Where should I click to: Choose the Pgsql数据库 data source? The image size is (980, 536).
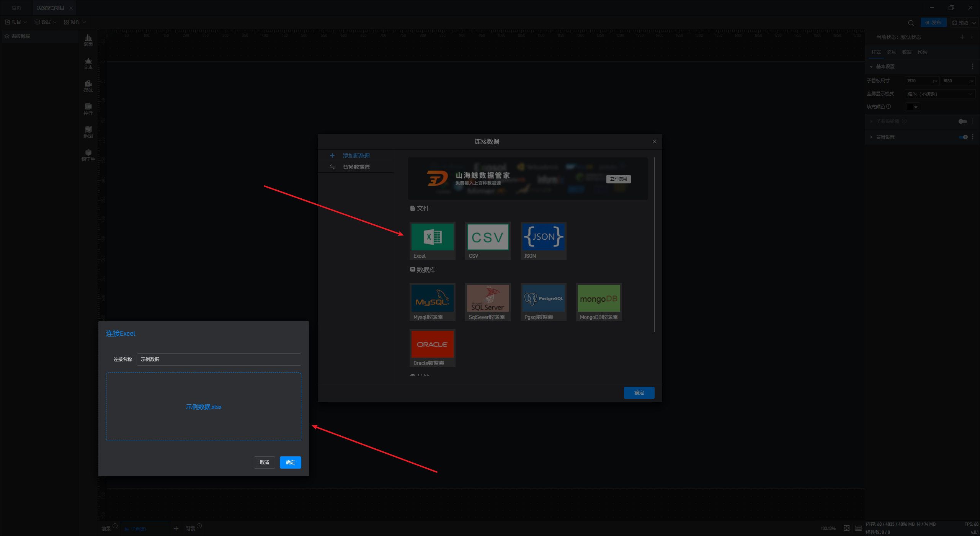pyautogui.click(x=543, y=302)
